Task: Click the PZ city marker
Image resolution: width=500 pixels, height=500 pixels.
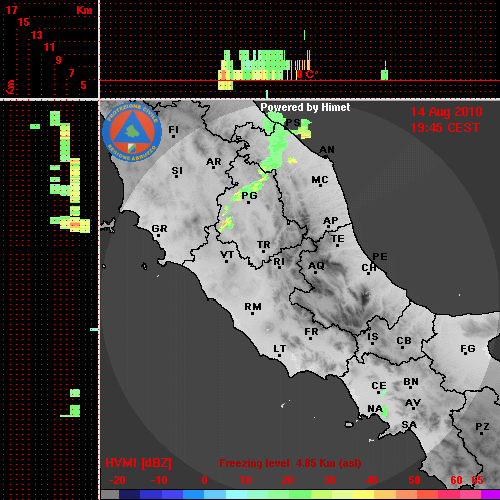Action: pyautogui.click(x=482, y=428)
